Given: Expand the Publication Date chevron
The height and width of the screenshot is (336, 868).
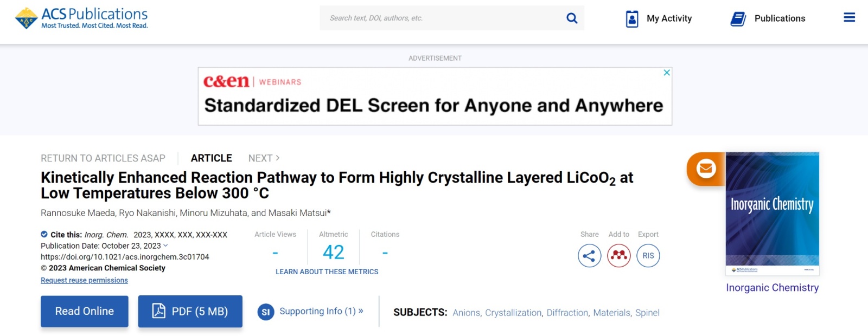Looking at the screenshot, I should pyautogui.click(x=165, y=245).
